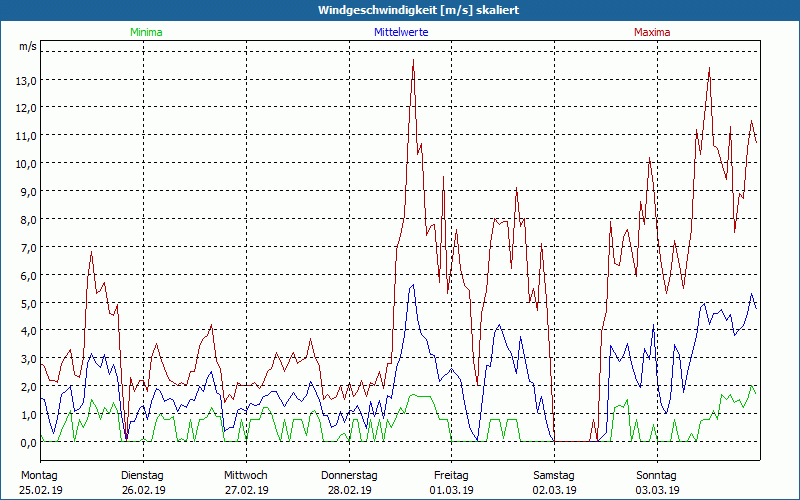Click the Donnerstag day label
The height and width of the screenshot is (500, 800).
(x=349, y=475)
